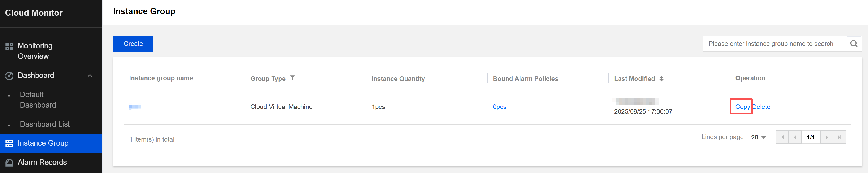Click the blue Create button
868x173 pixels.
coord(133,44)
